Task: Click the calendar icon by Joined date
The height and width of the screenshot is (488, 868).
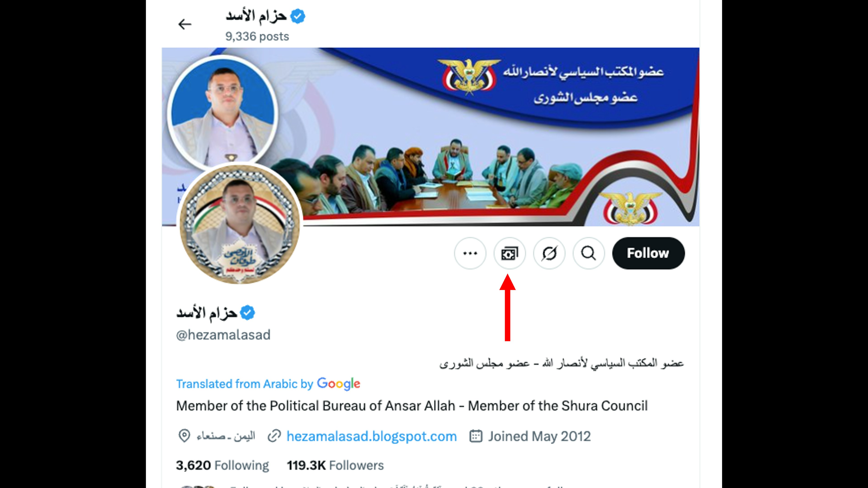Action: click(x=476, y=436)
